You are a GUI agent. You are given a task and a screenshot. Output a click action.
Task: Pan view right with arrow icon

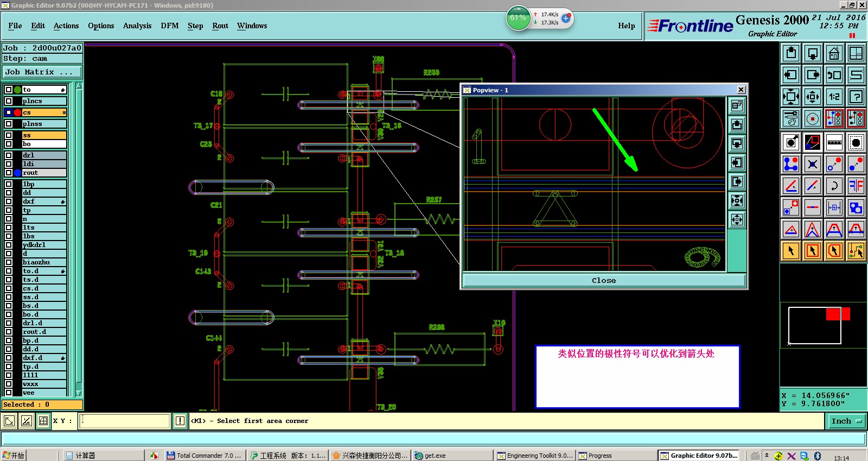tap(813, 75)
